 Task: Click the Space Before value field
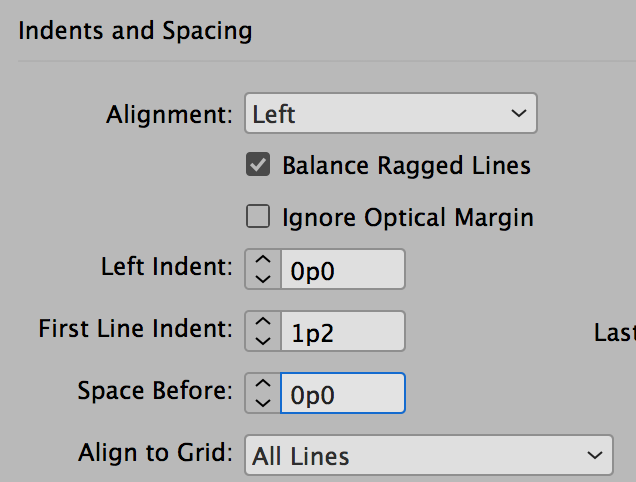342,393
